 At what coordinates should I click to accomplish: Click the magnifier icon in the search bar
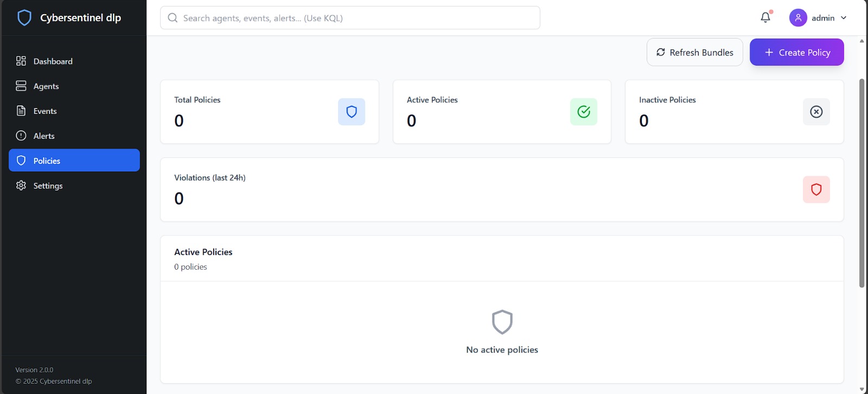click(173, 18)
